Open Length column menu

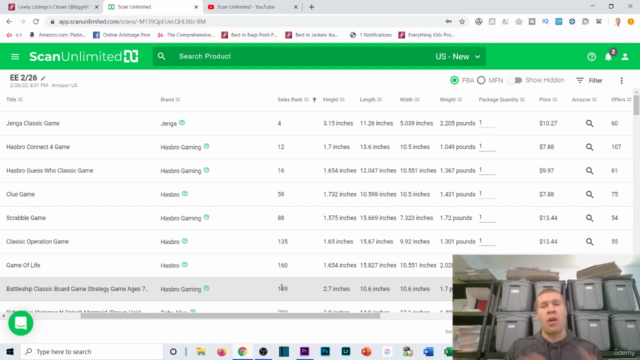[x=379, y=100]
